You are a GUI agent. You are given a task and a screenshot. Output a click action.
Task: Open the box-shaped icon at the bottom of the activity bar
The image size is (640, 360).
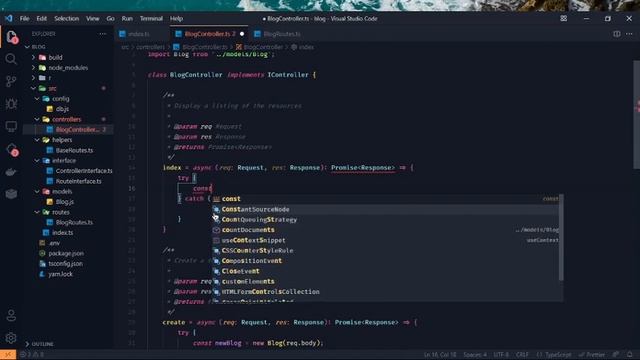(x=11, y=194)
